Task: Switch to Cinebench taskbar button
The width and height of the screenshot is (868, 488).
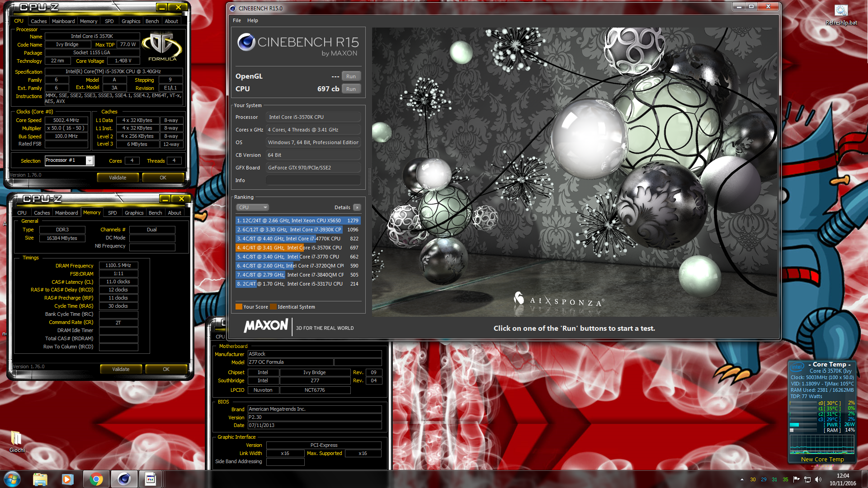Action: (x=124, y=479)
